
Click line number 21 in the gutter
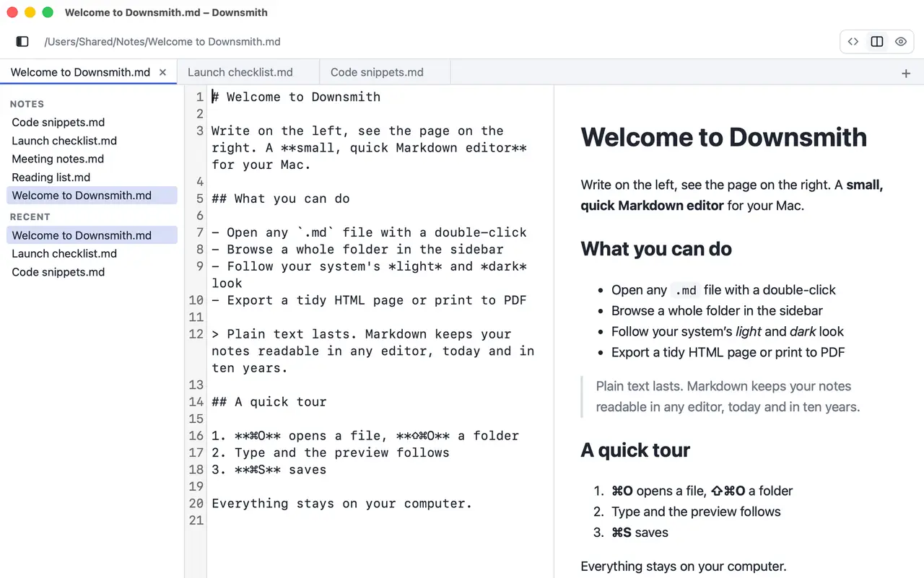coord(196,520)
